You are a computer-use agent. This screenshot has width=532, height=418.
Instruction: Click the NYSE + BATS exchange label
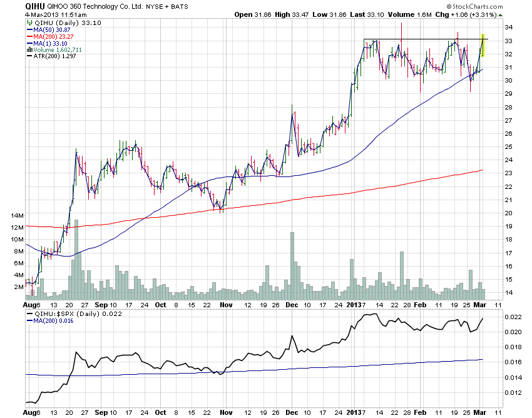[167, 6]
